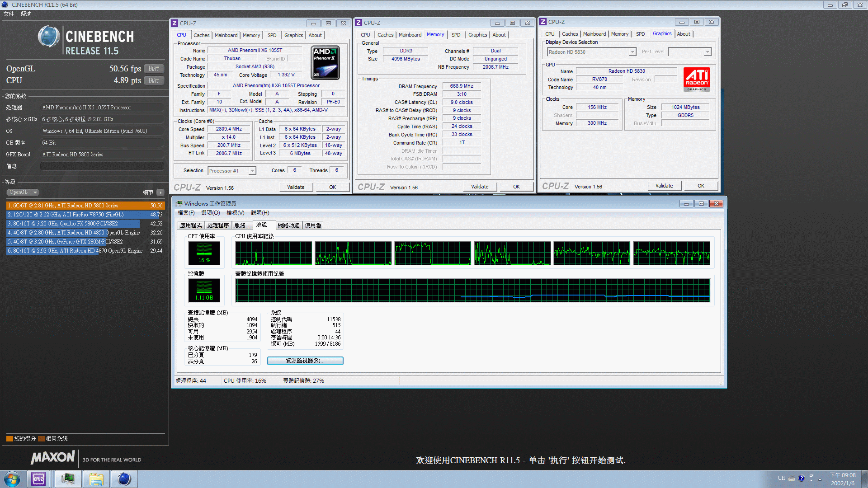Screen dimensions: 868x488
Task: Open the Caches tab in first CPU-Z window
Action: pos(201,35)
